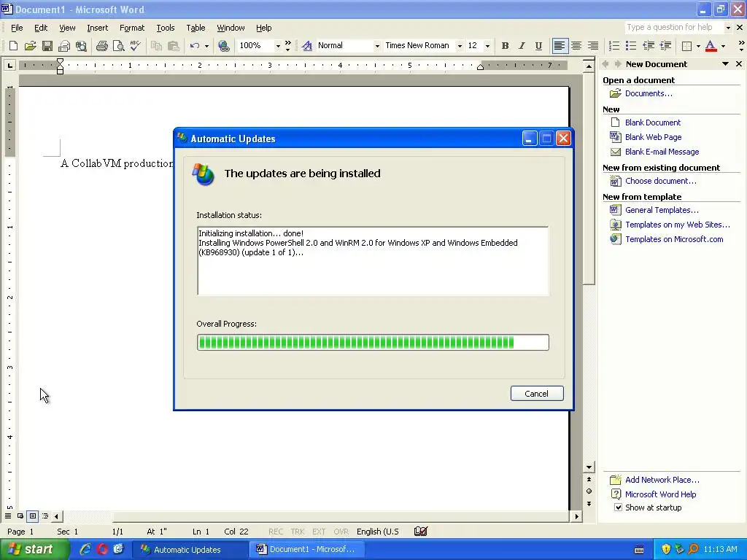747x560 pixels.
Task: Click the Overall Progress bar
Action: (373, 343)
